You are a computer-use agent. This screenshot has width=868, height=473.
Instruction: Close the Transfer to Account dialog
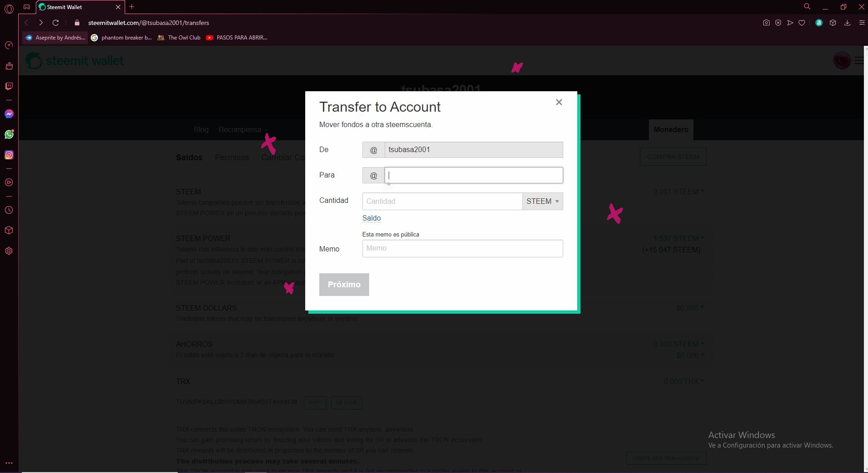tap(559, 103)
